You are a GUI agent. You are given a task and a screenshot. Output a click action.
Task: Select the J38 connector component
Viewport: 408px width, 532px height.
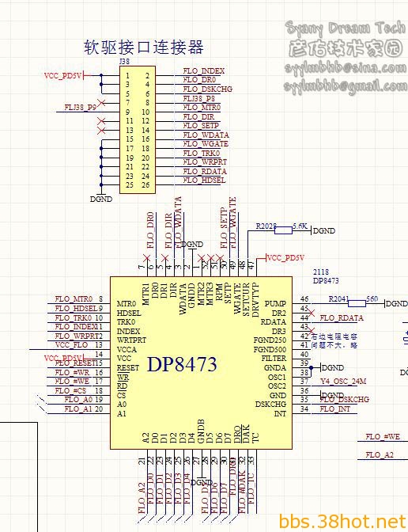138,130
